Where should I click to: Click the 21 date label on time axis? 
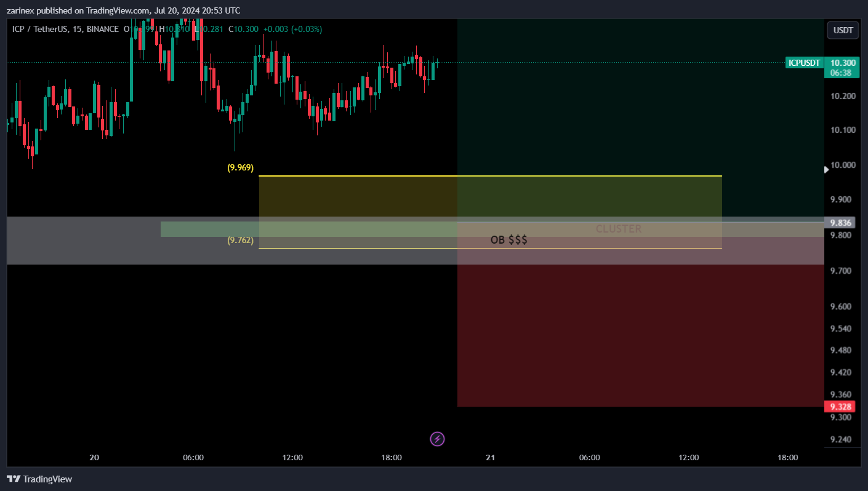click(x=491, y=458)
